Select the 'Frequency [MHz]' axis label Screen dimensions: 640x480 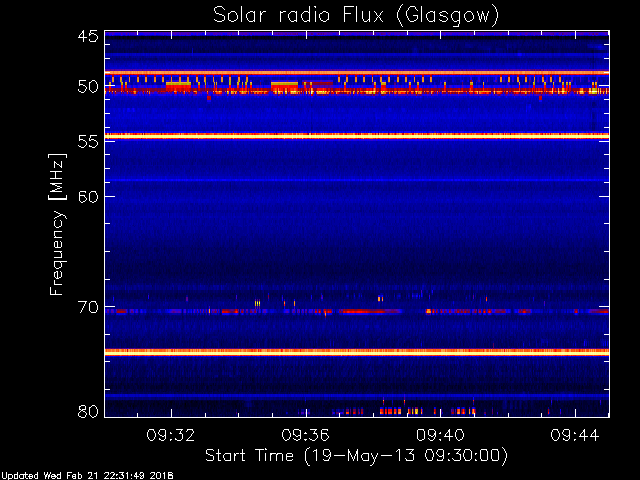coord(57,224)
